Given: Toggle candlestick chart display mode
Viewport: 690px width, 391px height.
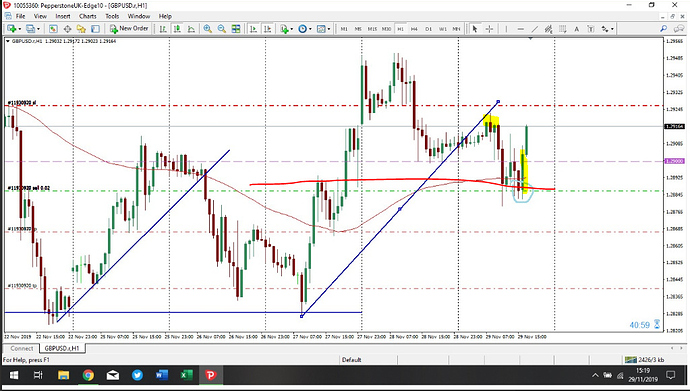Looking at the screenshot, I should click(x=177, y=29).
